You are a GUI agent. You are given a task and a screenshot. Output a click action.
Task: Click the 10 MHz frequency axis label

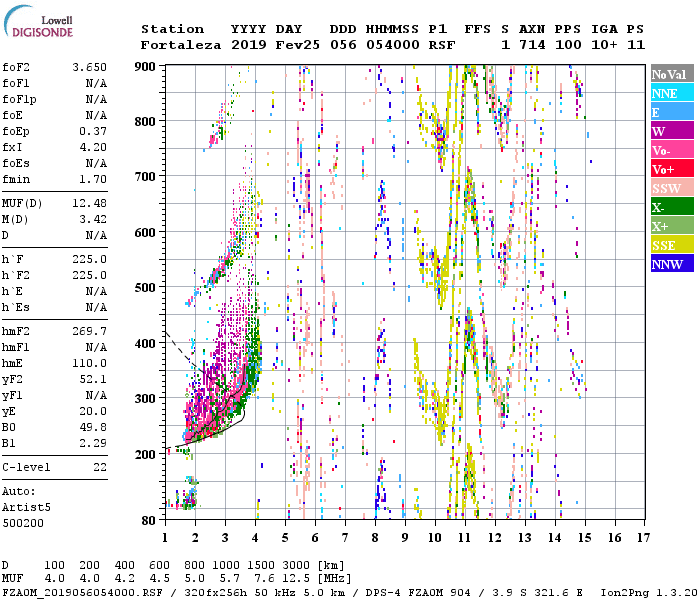(x=435, y=538)
